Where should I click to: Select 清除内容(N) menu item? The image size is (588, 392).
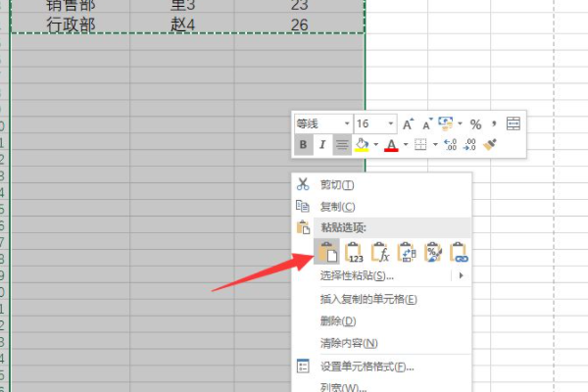pos(349,342)
